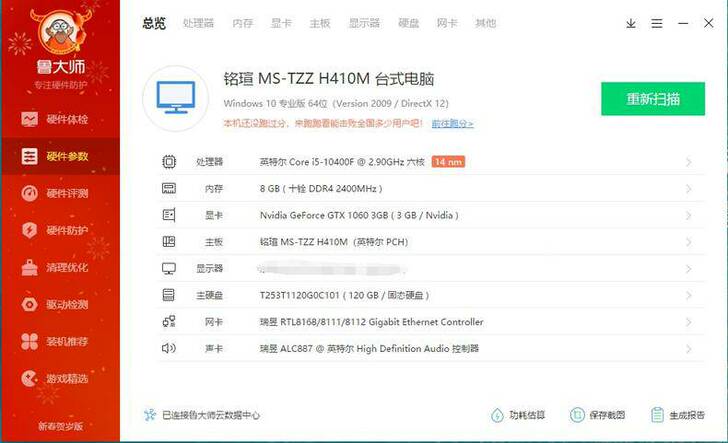Click the 功耗估算 power estimate icon
Viewport: 728px width, 443px height.
click(497, 415)
